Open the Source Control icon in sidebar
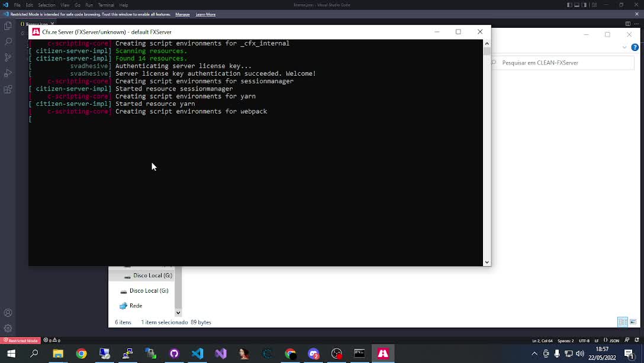 (8, 57)
